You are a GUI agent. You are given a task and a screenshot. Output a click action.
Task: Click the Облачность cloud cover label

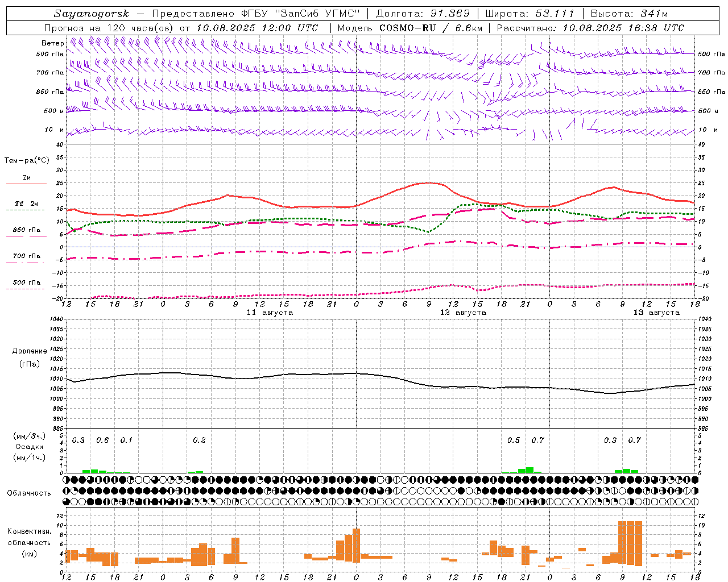tap(29, 493)
